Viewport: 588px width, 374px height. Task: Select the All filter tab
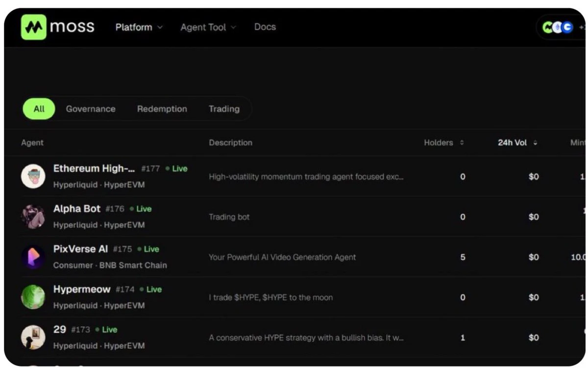click(x=39, y=109)
